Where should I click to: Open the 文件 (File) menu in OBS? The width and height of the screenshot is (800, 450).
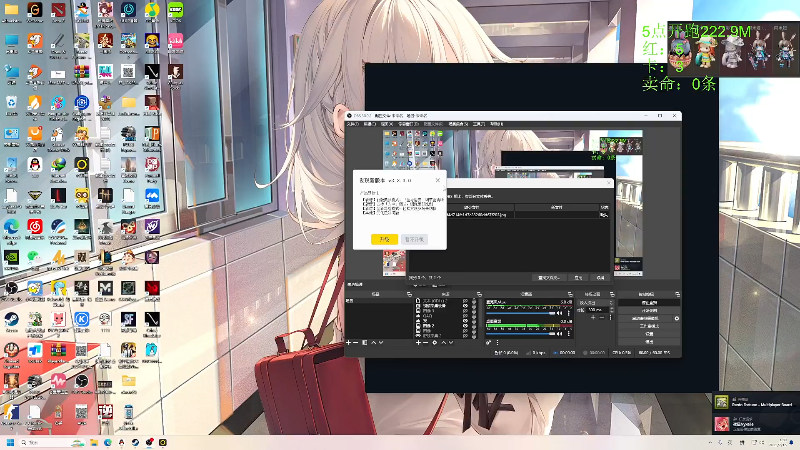pos(352,124)
